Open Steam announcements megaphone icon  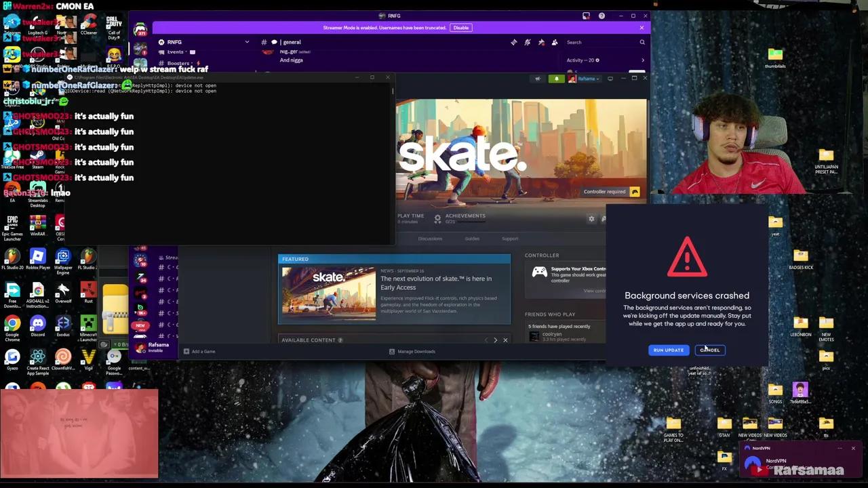click(x=538, y=79)
